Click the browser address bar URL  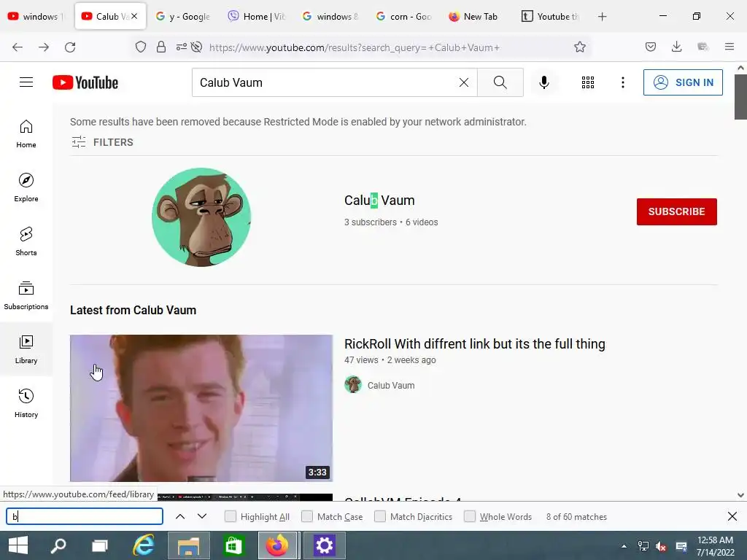click(x=355, y=47)
